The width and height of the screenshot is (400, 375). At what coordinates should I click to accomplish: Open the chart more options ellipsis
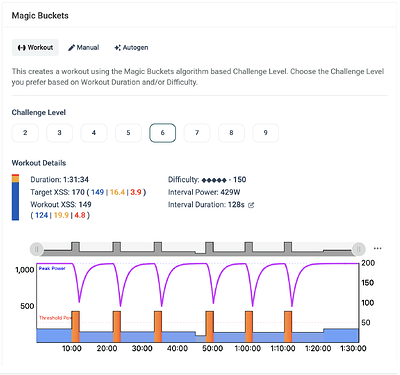pyautogui.click(x=377, y=248)
